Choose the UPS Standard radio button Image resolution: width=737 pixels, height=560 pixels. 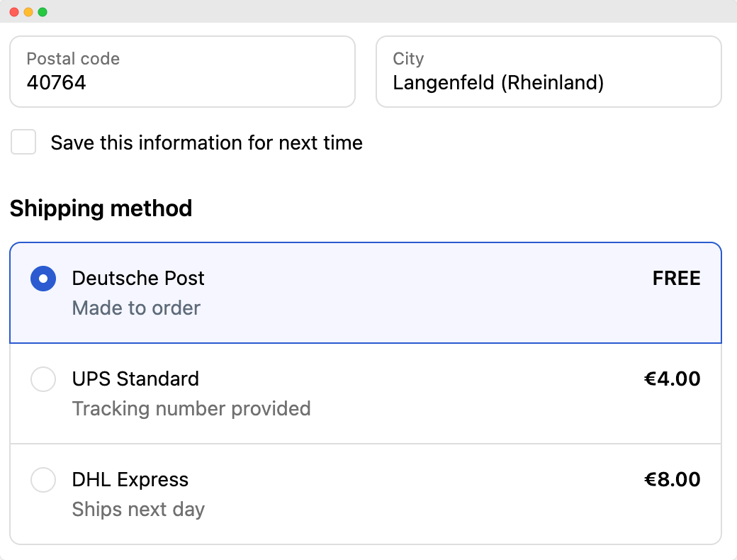tap(43, 379)
